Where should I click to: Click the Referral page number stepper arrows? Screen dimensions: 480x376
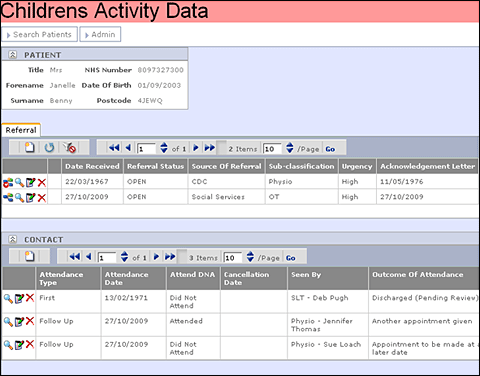point(164,148)
